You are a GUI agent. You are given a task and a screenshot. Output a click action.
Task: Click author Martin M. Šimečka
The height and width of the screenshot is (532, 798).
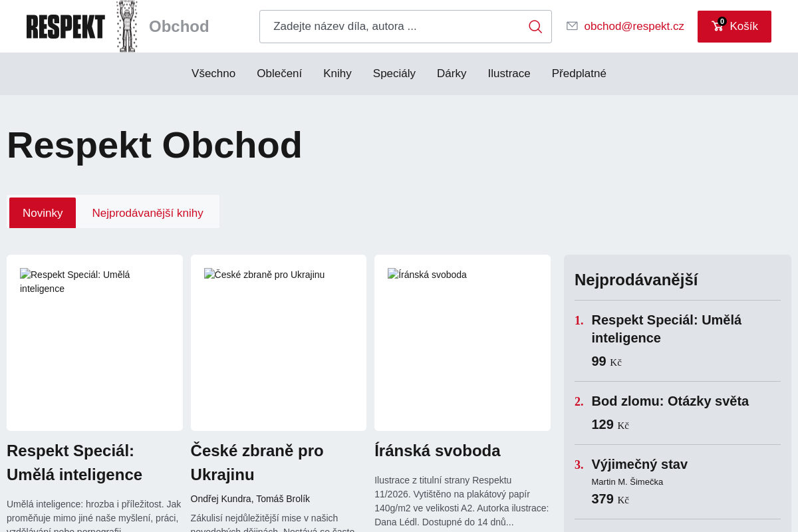click(627, 481)
